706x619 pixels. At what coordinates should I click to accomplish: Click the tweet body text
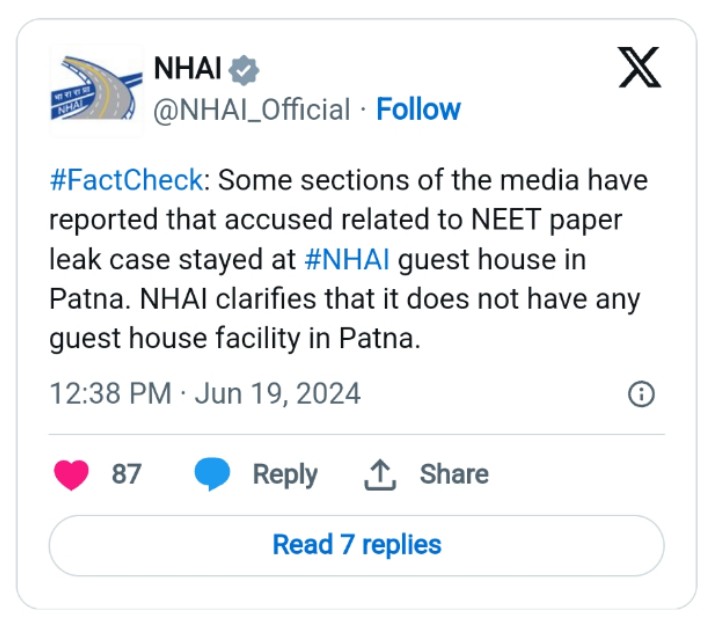point(348,259)
